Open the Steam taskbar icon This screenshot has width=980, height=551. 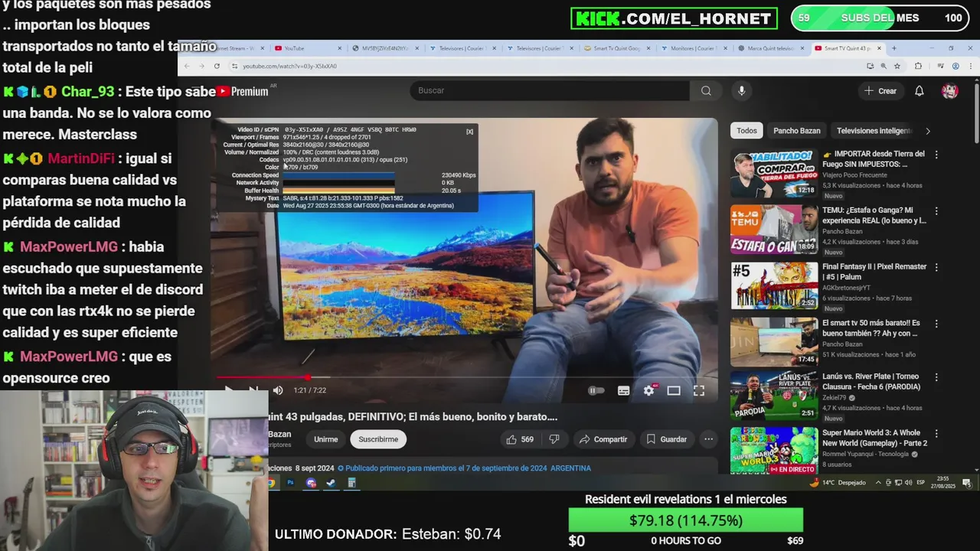[331, 483]
